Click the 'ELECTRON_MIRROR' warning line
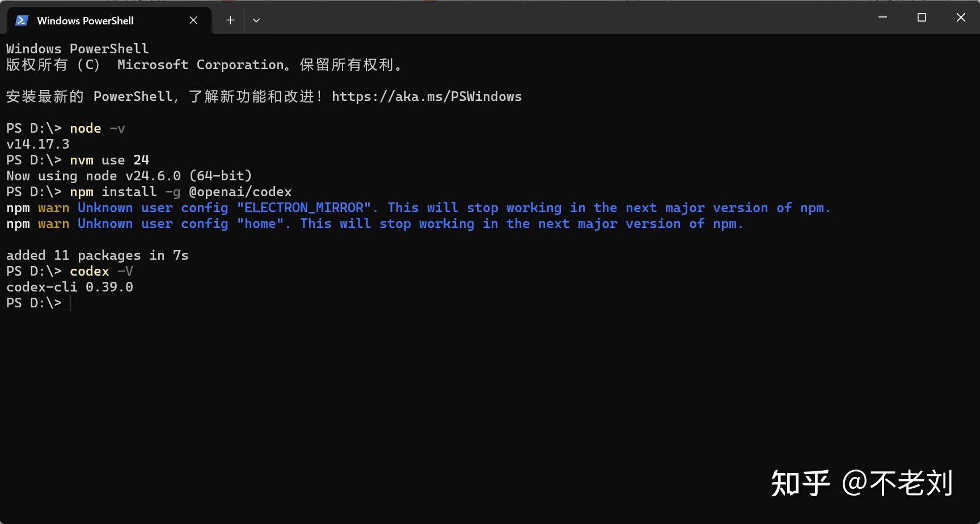This screenshot has width=980, height=524. pyautogui.click(x=419, y=208)
